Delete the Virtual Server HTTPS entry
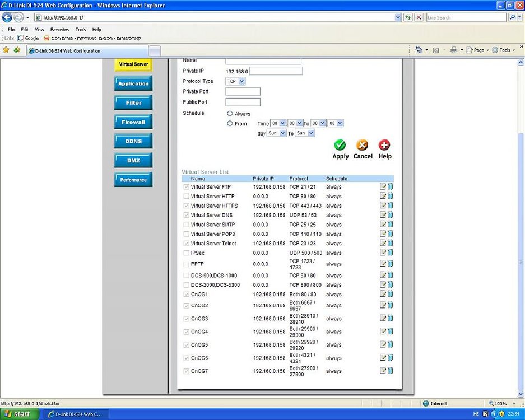 (x=391, y=206)
